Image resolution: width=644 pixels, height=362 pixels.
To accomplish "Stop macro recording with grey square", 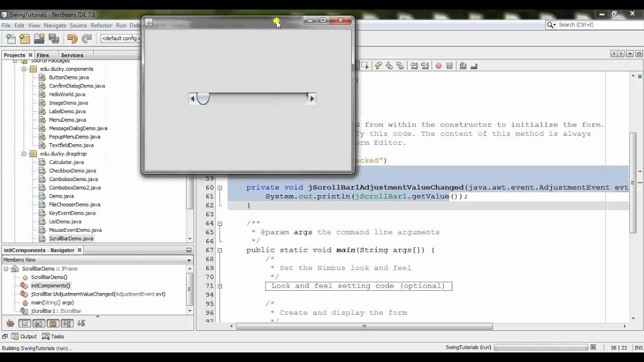I will pos(449,65).
